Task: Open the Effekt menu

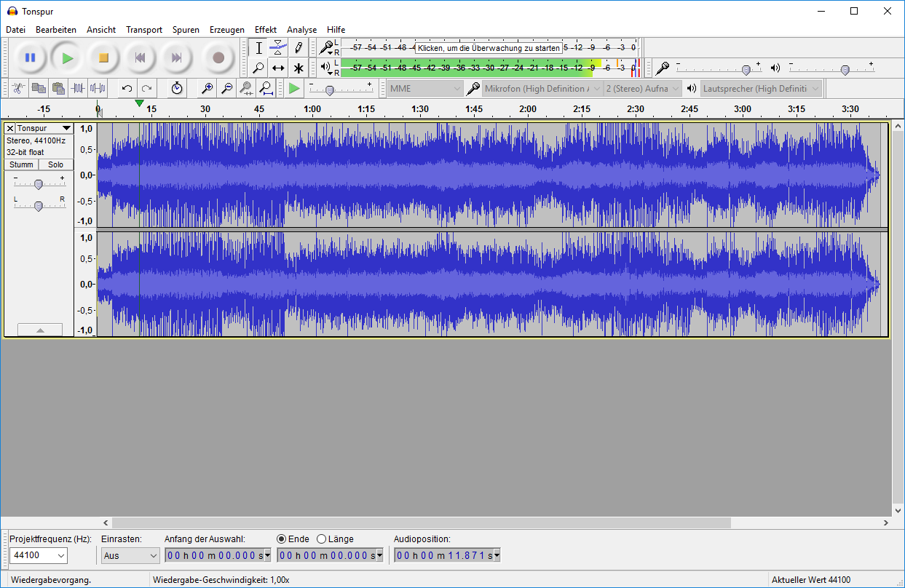Action: pos(266,30)
